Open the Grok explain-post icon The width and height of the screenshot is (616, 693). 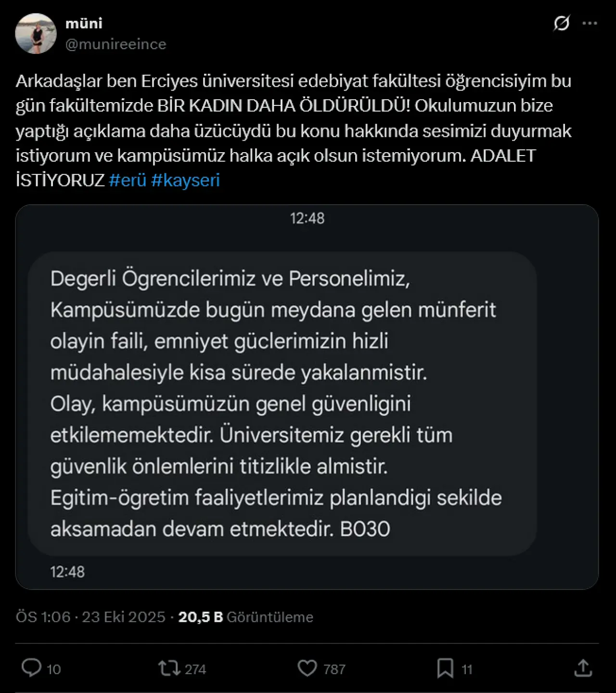coord(561,23)
